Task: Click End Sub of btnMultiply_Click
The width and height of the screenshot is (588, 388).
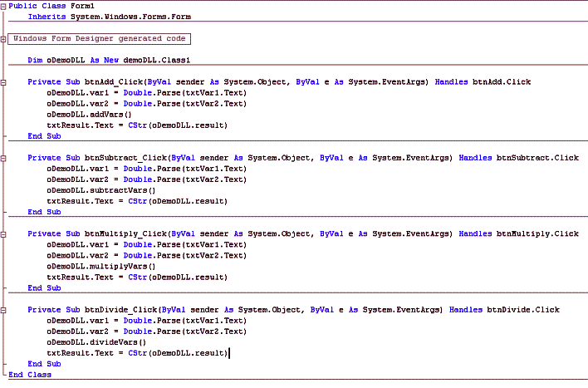Action: coord(44,287)
